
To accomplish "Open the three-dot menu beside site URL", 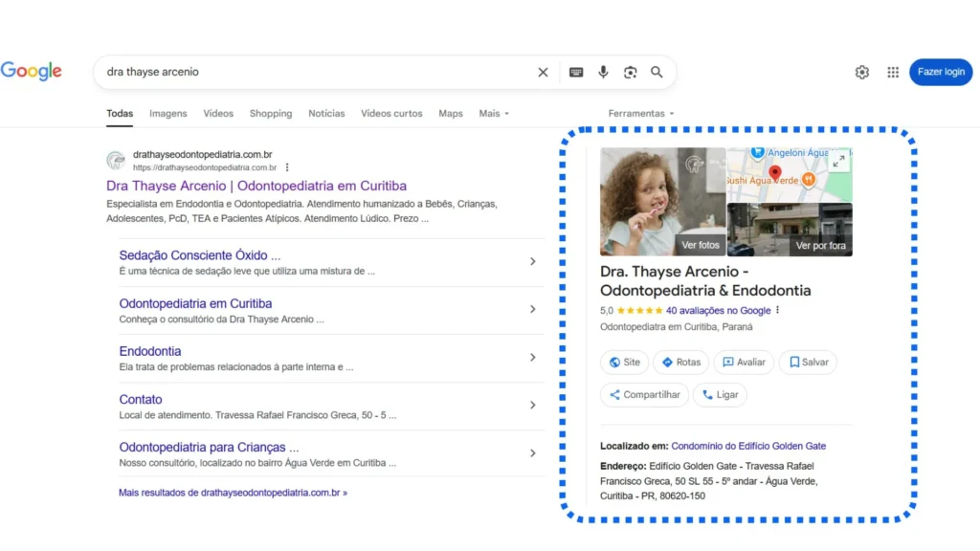I will pyautogui.click(x=286, y=167).
